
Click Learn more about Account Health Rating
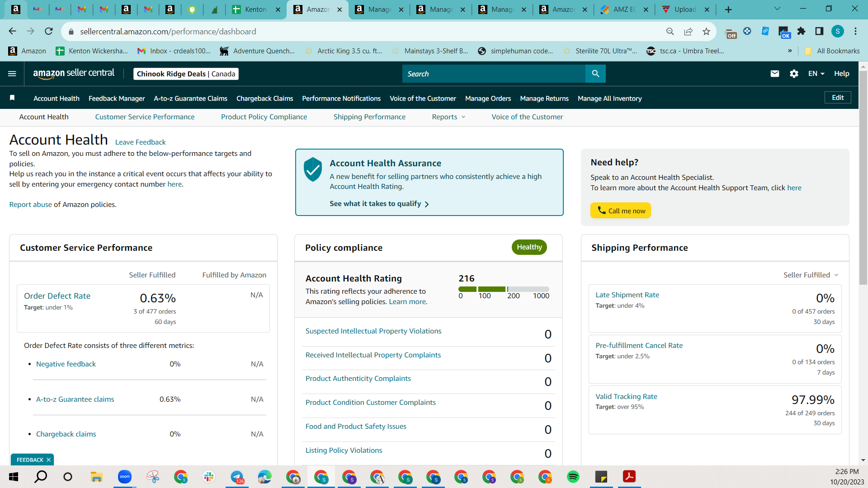click(x=407, y=302)
